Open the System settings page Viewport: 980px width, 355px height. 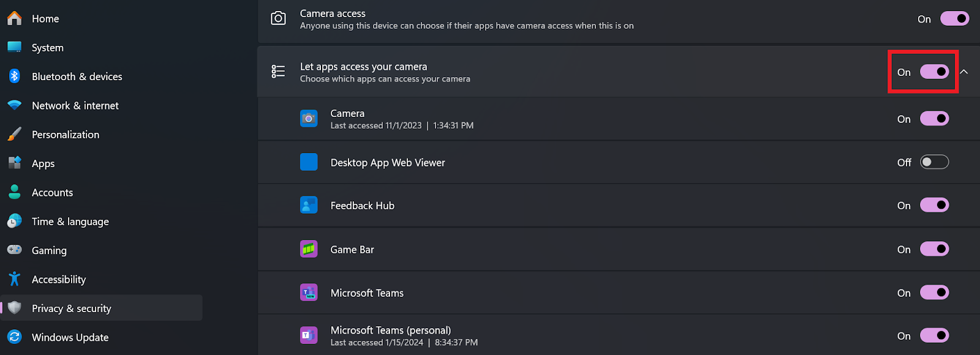48,48
